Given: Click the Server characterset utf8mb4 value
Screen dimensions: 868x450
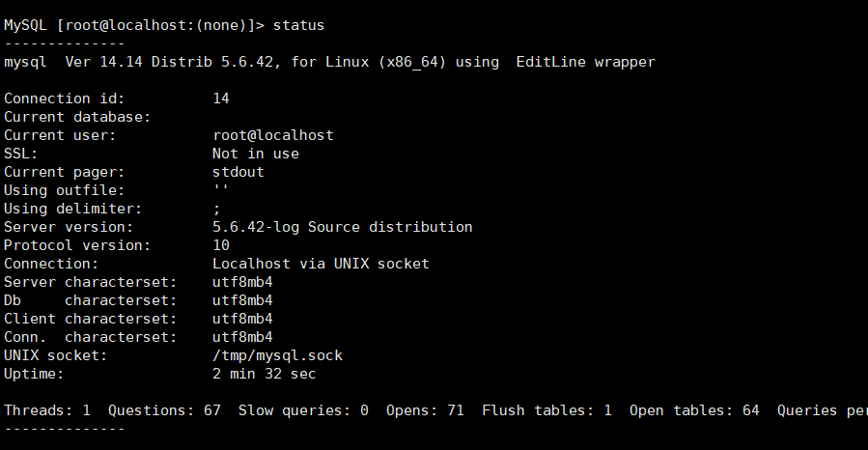Looking at the screenshot, I should click(242, 282).
